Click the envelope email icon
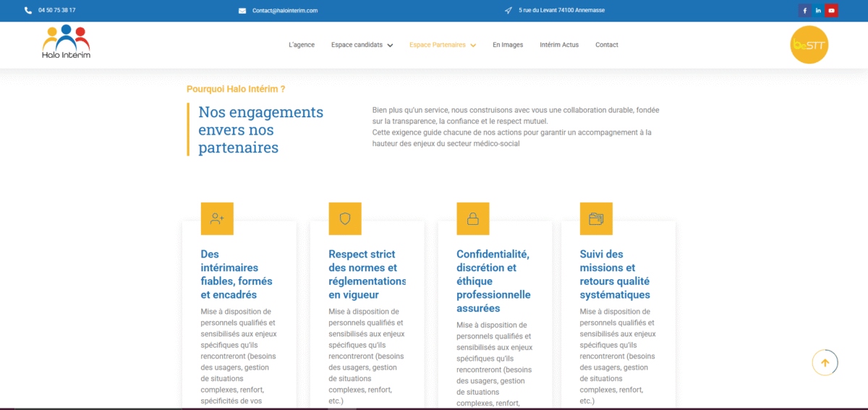This screenshot has height=410, width=868. tap(242, 11)
